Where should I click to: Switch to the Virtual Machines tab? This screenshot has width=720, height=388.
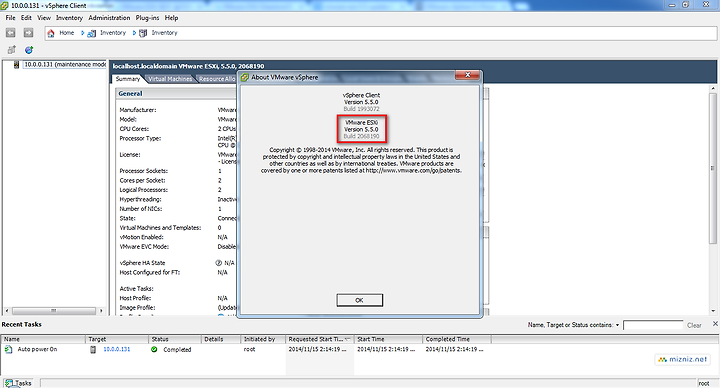[170, 79]
